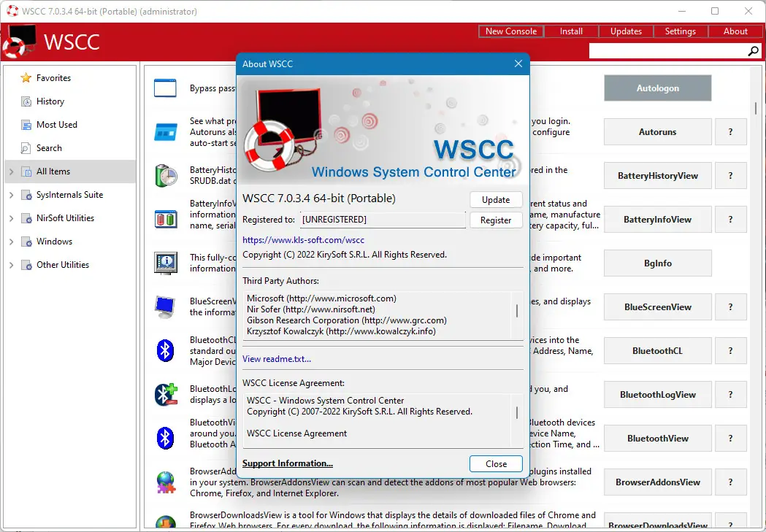Click the BlueScreenView blue monitor icon
Viewport: 766px width, 532px height.
(x=165, y=307)
